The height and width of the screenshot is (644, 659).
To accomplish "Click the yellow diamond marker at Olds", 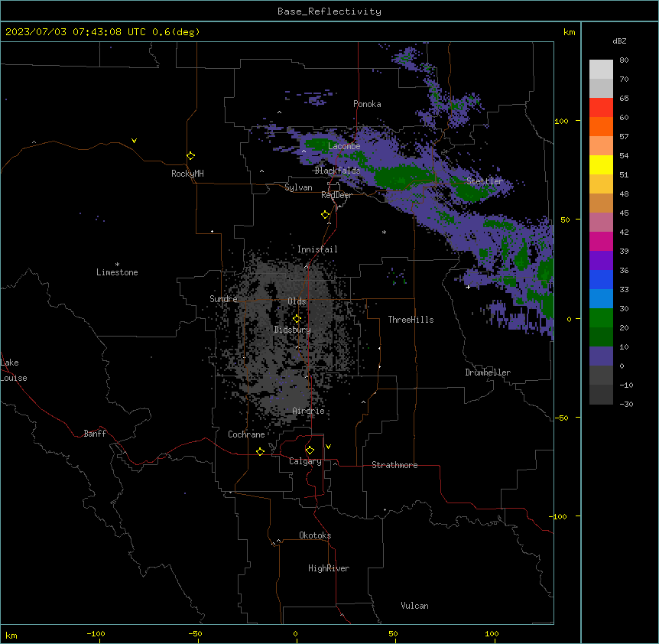I will pos(297,319).
